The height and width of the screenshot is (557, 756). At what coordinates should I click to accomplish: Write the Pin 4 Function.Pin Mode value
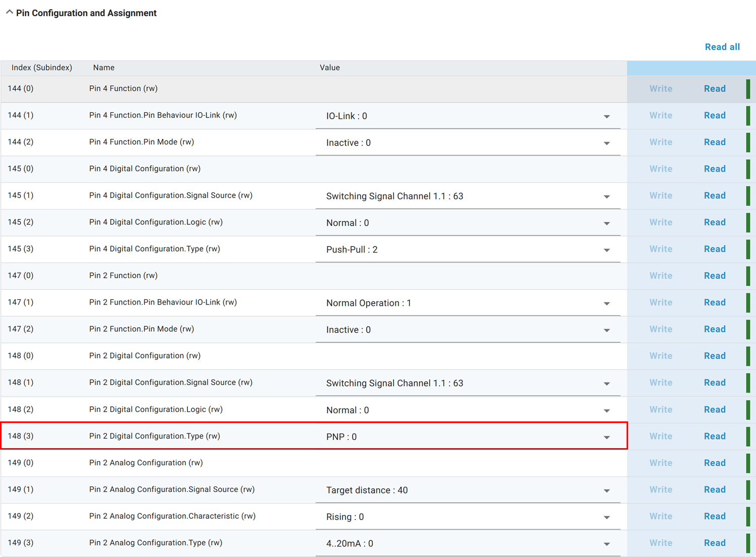[x=660, y=142]
